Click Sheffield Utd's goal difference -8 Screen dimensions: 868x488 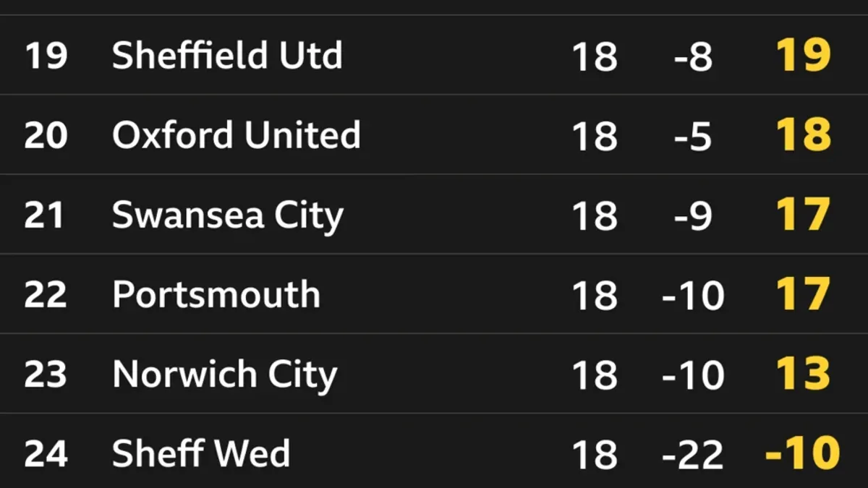[692, 56]
